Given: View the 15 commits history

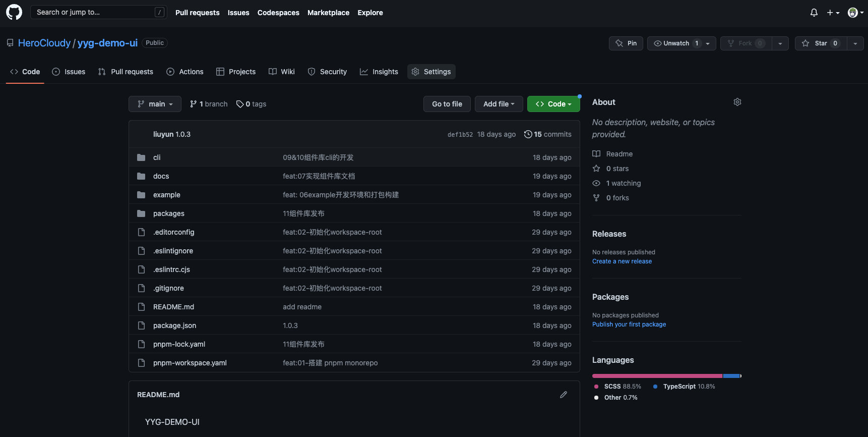Looking at the screenshot, I should click(x=548, y=134).
